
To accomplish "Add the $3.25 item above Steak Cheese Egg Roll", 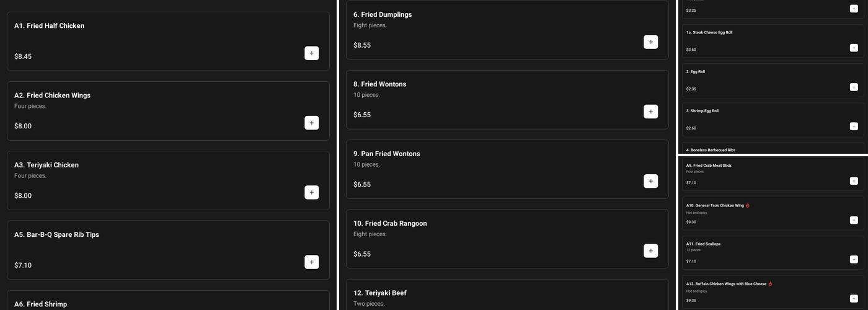I will tap(854, 9).
